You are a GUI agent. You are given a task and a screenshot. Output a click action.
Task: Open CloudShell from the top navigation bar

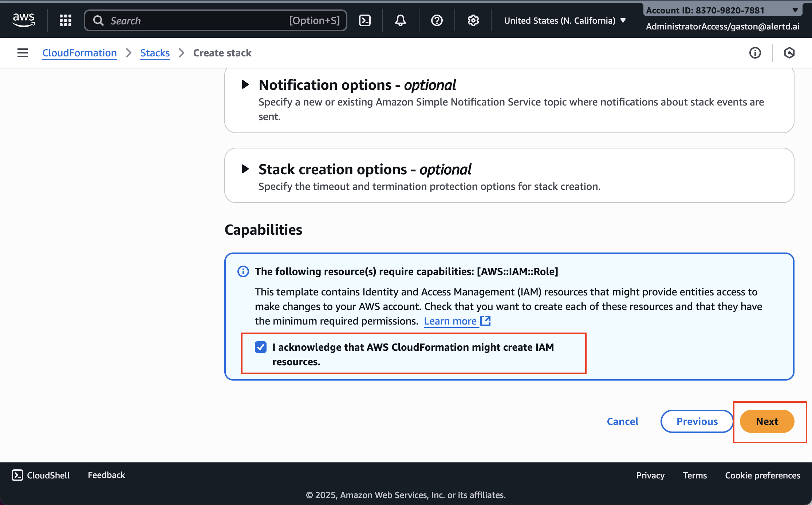pos(365,20)
